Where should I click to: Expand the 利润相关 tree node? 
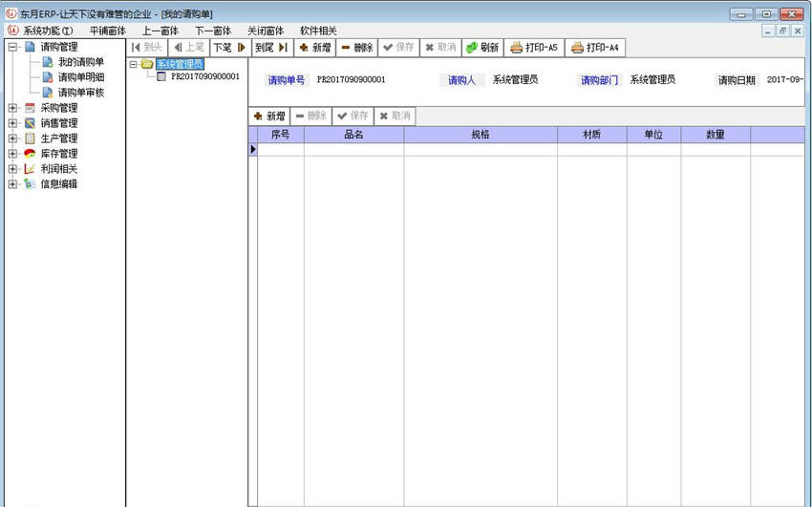click(x=12, y=169)
